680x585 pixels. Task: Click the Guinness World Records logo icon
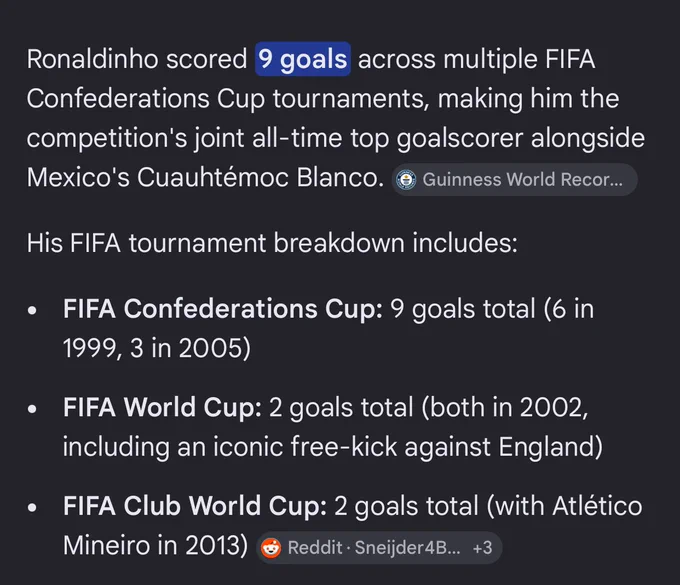tap(406, 180)
